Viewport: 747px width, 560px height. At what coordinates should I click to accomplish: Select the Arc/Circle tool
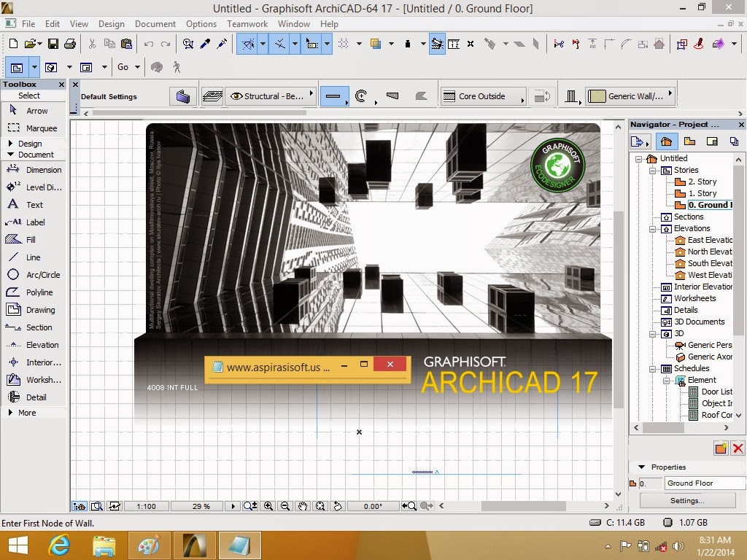[34, 275]
